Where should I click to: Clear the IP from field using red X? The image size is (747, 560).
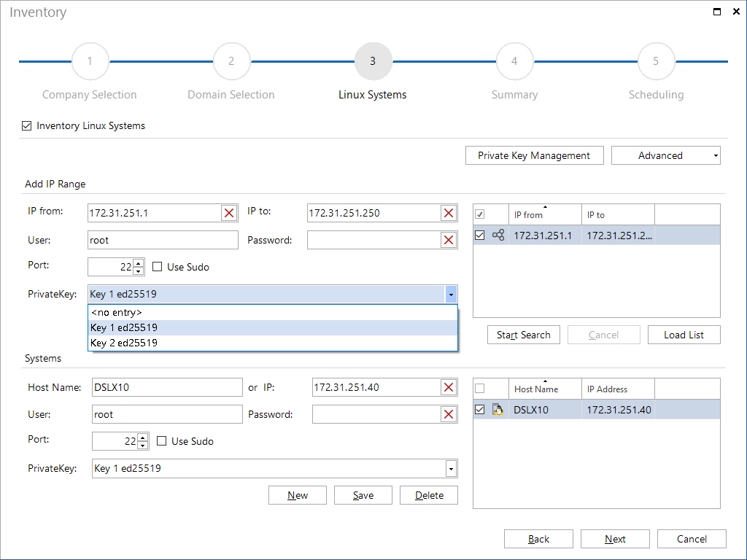[x=230, y=212]
